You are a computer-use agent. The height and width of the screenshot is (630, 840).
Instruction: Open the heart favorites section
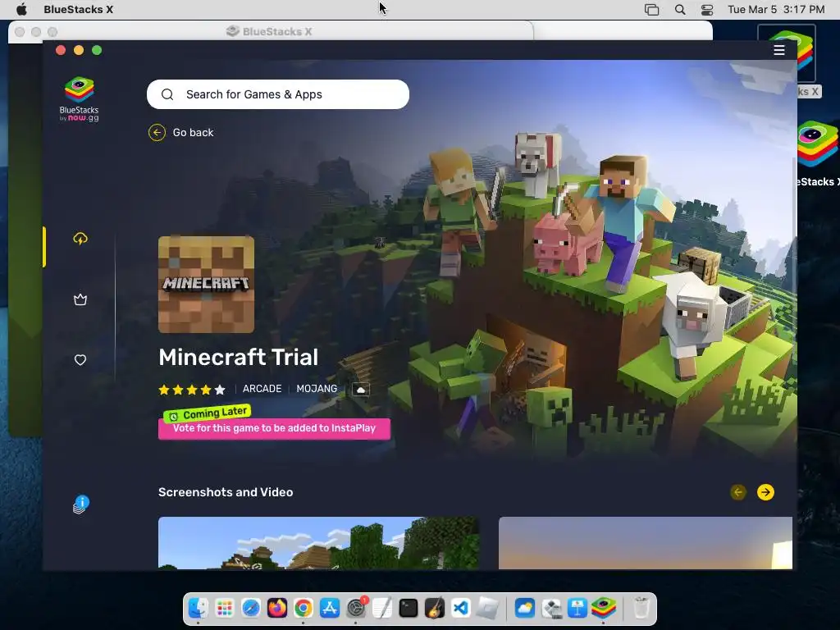80,360
